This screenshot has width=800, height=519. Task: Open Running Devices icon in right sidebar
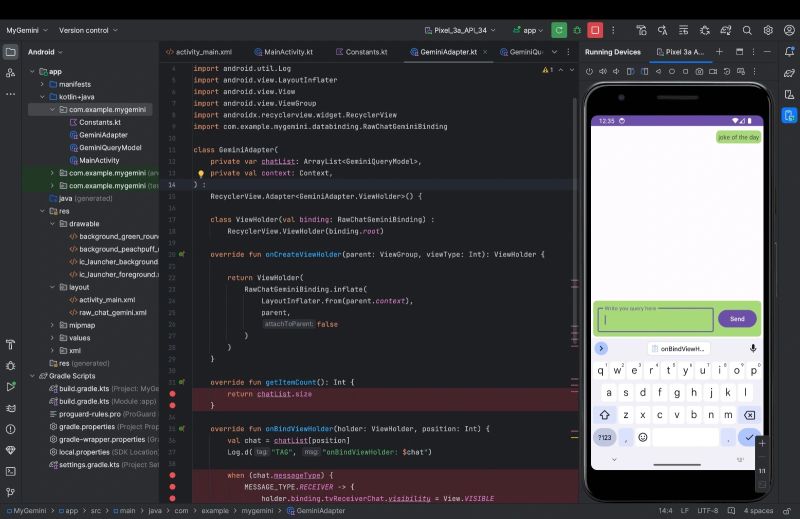point(789,115)
